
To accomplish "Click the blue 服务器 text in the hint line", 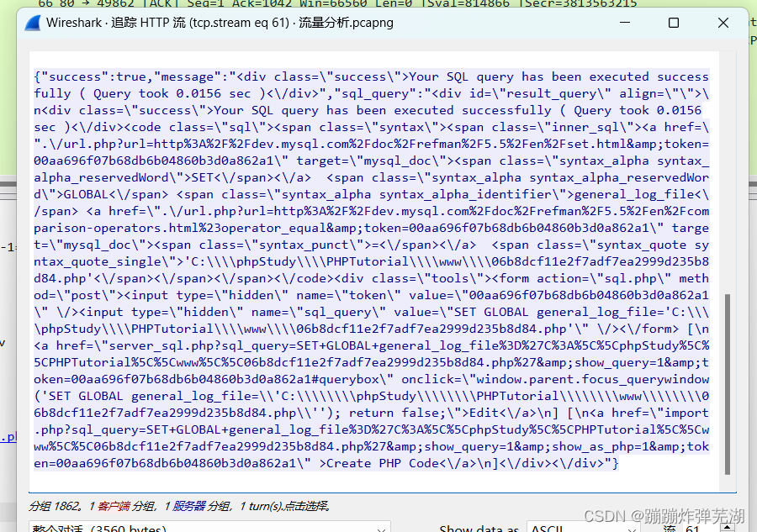I will click(x=188, y=506).
